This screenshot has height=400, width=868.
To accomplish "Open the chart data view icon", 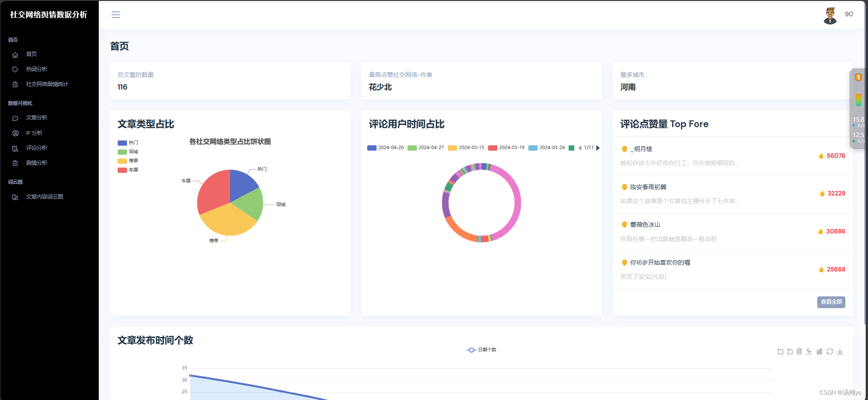I will click(x=799, y=352).
